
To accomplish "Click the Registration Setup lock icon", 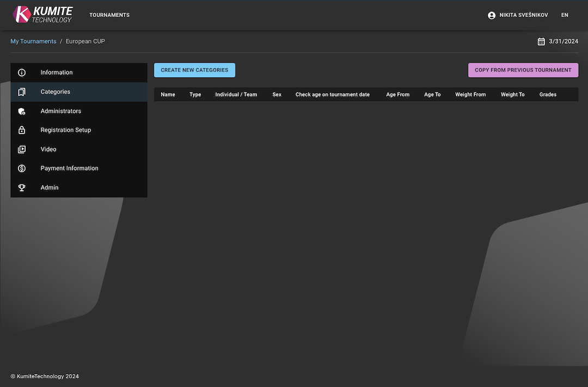I will tap(22, 130).
